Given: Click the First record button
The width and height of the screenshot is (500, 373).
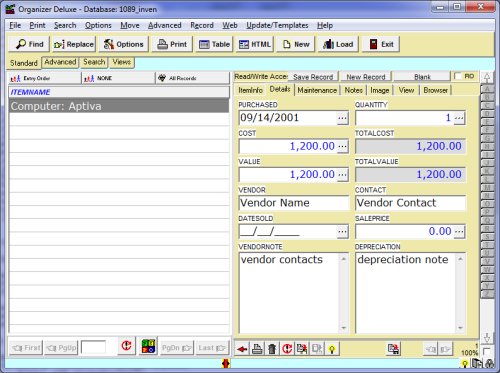Looking at the screenshot, I should tap(26, 348).
